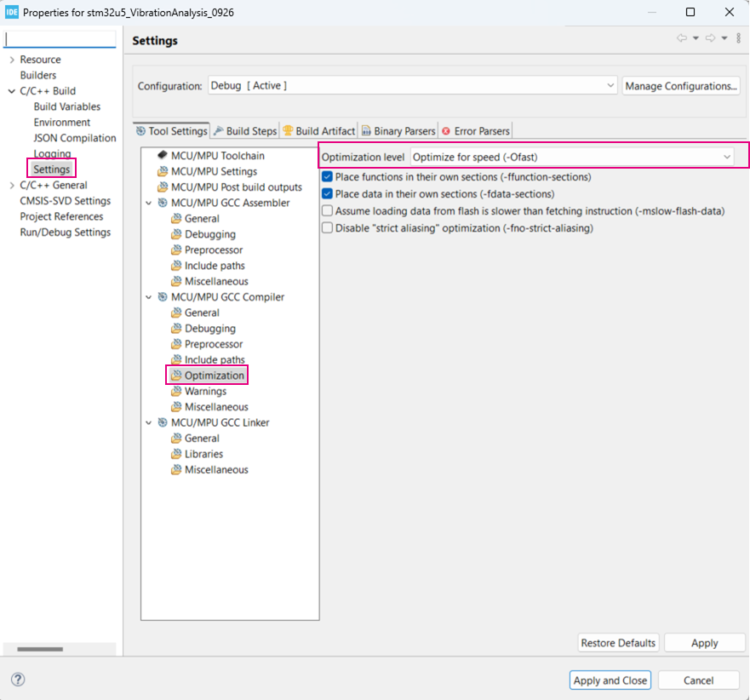Click the Assembler Miscellaneous item icon

[x=176, y=281]
